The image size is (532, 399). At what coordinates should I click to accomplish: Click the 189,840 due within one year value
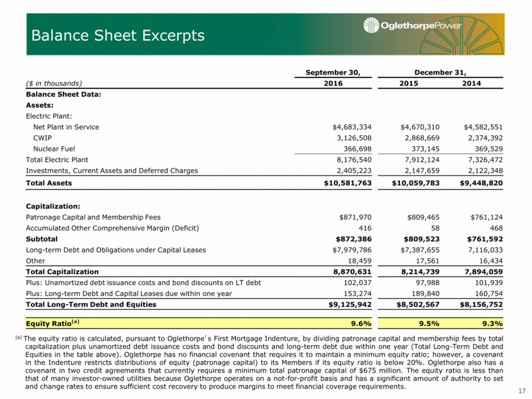point(426,293)
